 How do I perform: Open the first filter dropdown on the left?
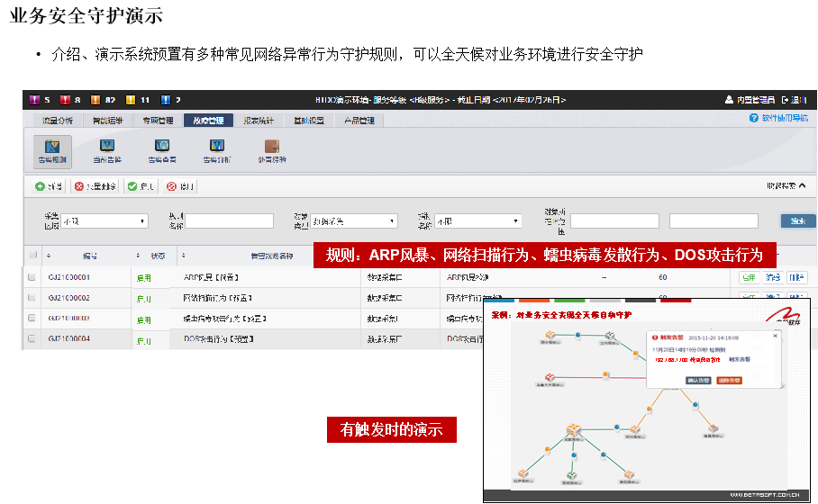click(x=105, y=221)
